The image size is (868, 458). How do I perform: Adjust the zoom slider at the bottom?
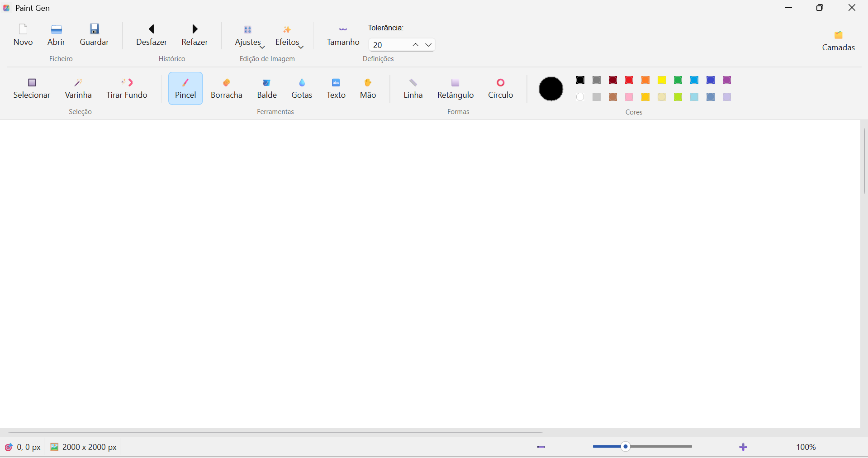(x=626, y=447)
